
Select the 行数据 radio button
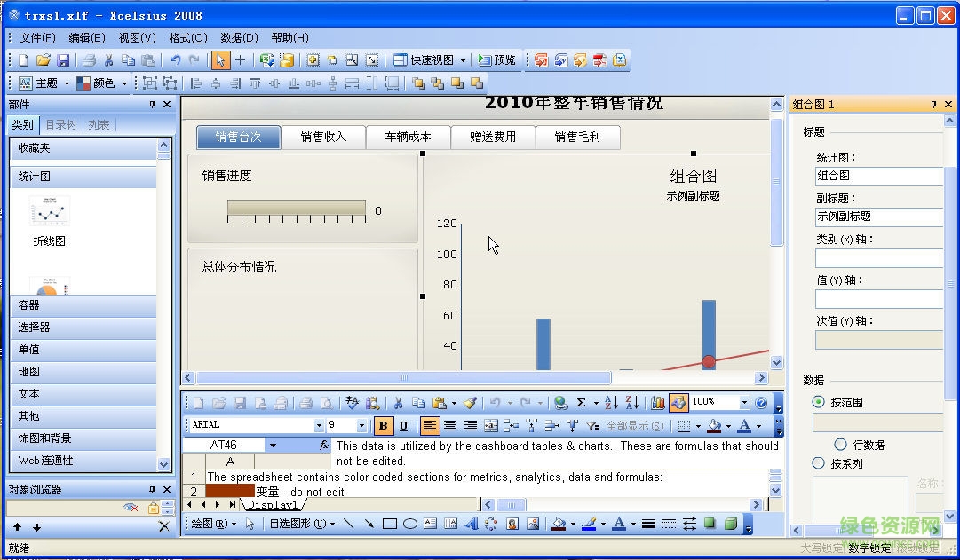point(839,444)
